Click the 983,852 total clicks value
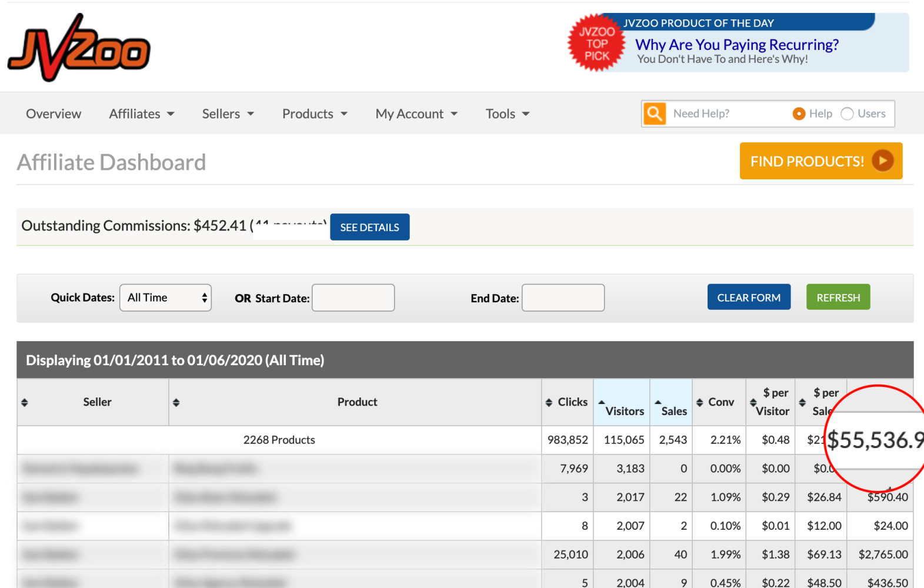Image resolution: width=924 pixels, height=588 pixels. point(568,440)
